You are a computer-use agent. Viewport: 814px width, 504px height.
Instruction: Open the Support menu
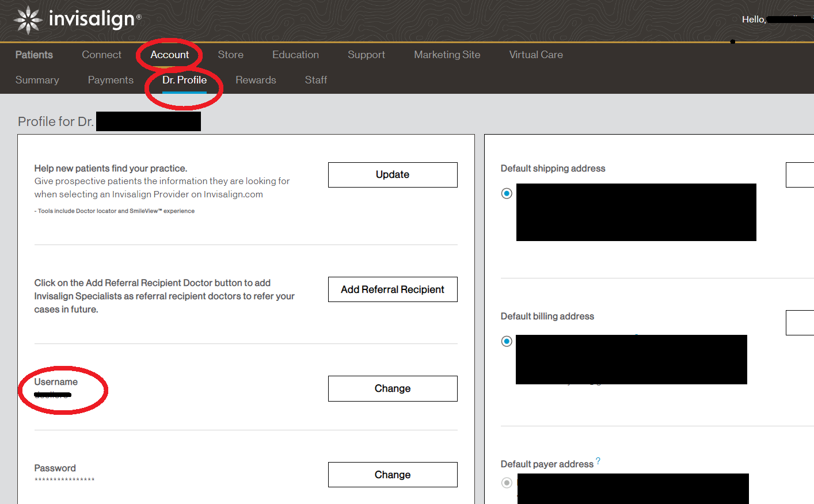[366, 55]
